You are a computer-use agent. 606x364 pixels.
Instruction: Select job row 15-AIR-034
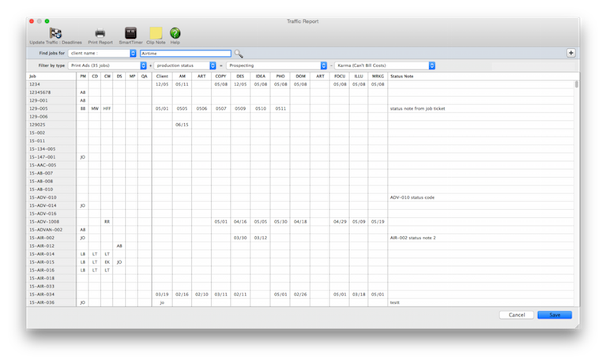tap(51, 294)
